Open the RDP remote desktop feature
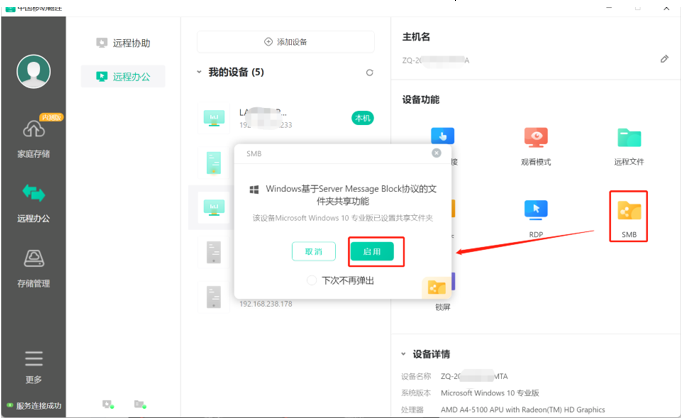The height and width of the screenshot is (418, 681). (537, 211)
